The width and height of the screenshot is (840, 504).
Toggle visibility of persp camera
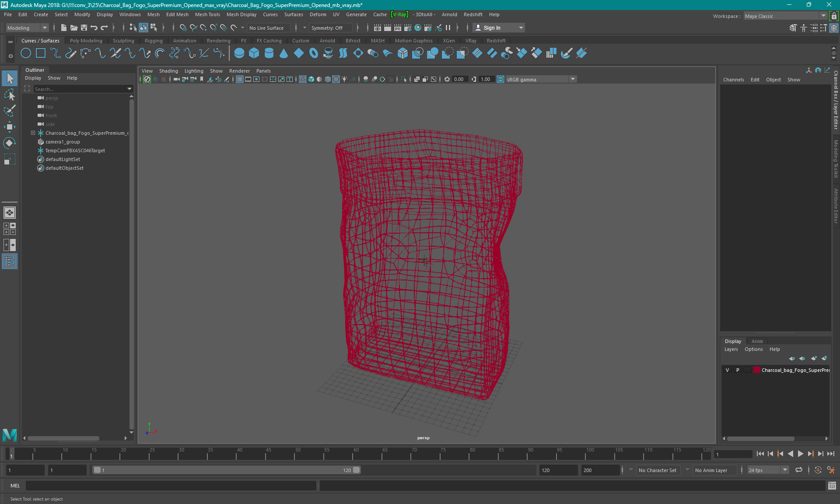pos(42,97)
